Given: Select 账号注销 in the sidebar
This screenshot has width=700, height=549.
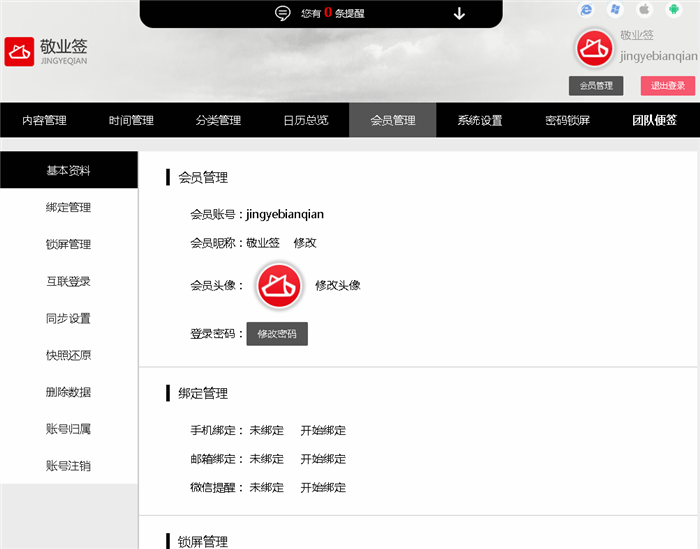Looking at the screenshot, I should click(x=68, y=466).
